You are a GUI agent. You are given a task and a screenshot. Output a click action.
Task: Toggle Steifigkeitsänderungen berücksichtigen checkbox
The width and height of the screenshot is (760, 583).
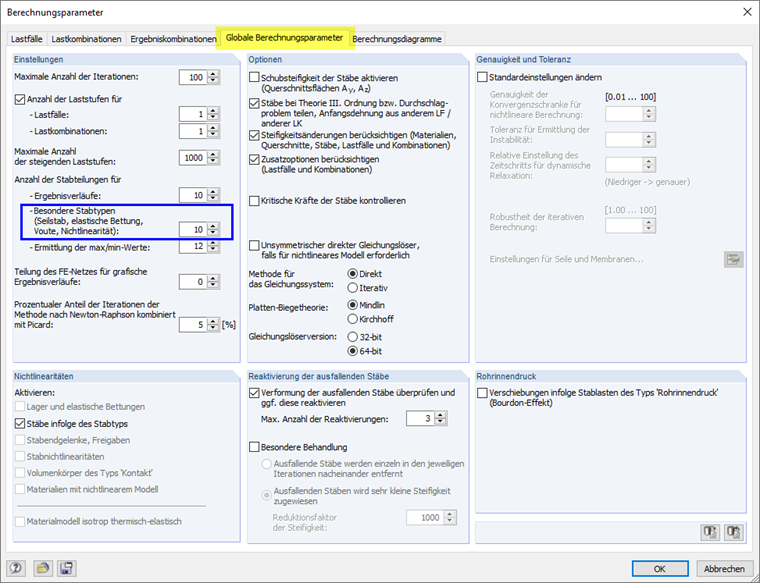pos(254,135)
